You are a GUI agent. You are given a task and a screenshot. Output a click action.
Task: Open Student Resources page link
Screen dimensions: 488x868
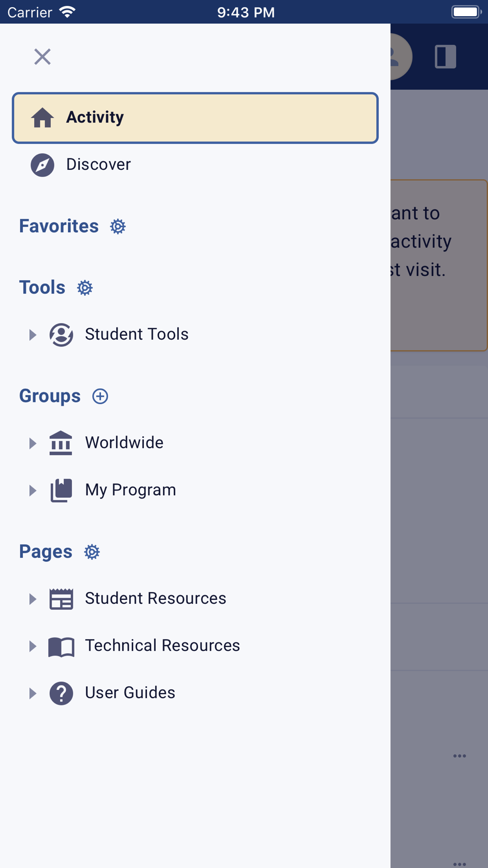pos(156,599)
